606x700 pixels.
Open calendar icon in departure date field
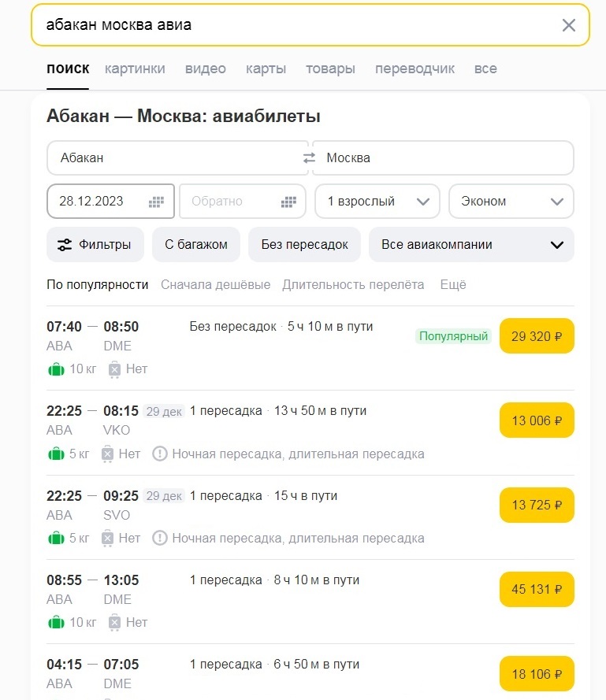pyautogui.click(x=156, y=202)
